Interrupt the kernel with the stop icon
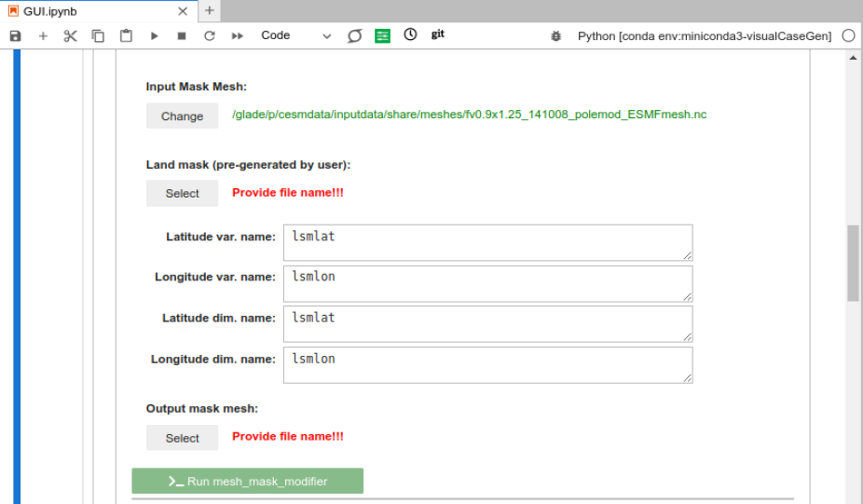Viewport: 863px width, 504px height. [182, 35]
